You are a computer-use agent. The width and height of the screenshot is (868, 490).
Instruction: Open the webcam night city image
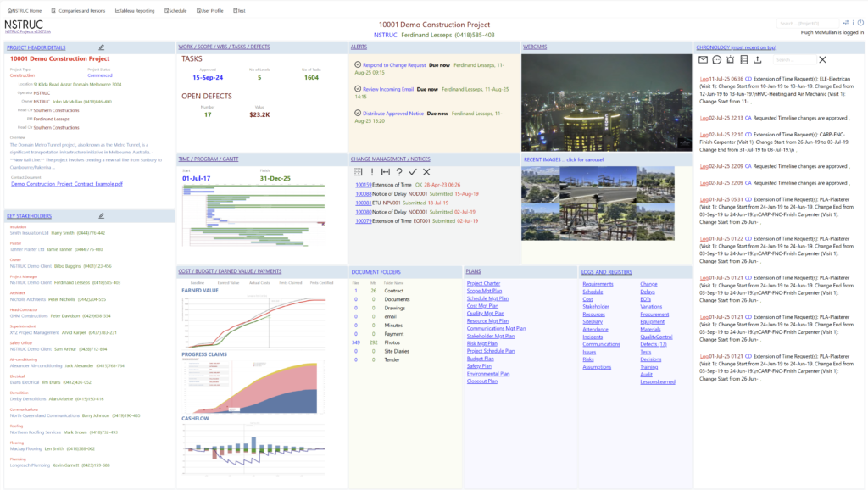606,103
